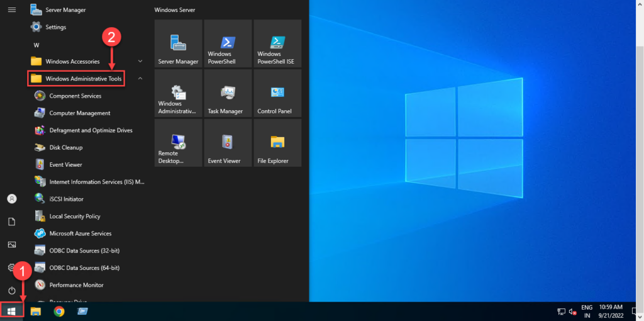This screenshot has height=321, width=644.
Task: Click the Server Manager tile
Action: point(178,43)
